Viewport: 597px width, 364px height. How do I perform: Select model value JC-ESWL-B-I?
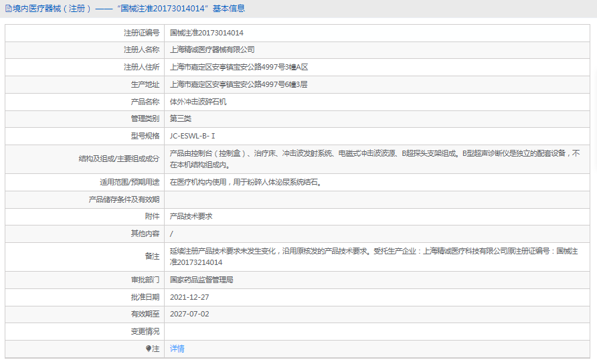(192, 136)
